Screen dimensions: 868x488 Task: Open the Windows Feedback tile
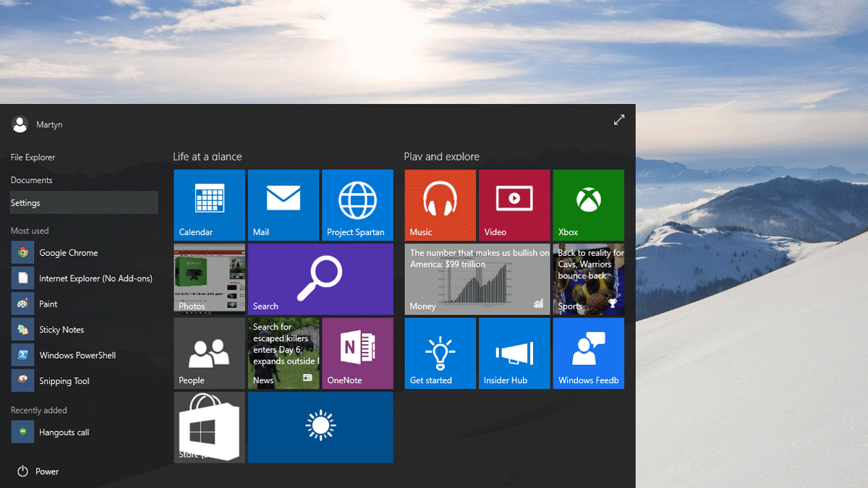pyautogui.click(x=588, y=354)
